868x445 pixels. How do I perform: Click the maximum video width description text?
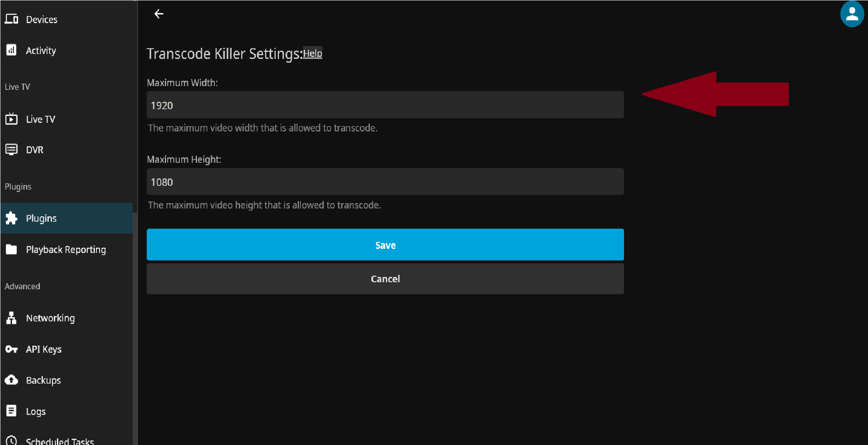[263, 128]
